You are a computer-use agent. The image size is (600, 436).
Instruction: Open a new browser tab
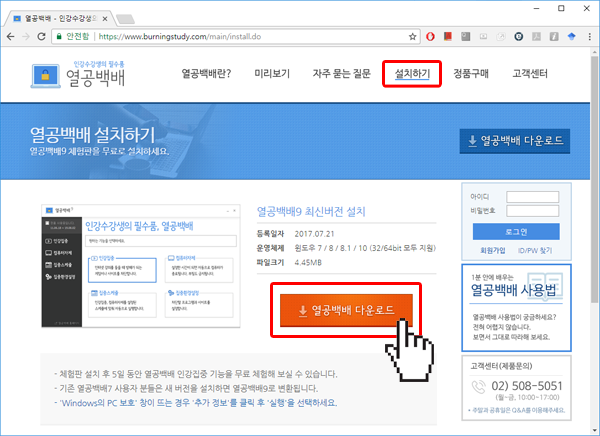tap(125, 19)
